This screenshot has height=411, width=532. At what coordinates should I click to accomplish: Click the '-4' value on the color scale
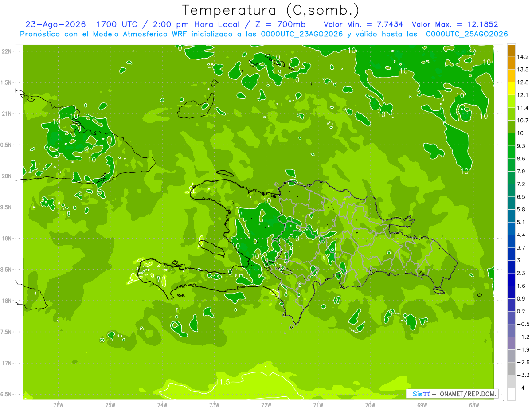pyautogui.click(x=520, y=388)
